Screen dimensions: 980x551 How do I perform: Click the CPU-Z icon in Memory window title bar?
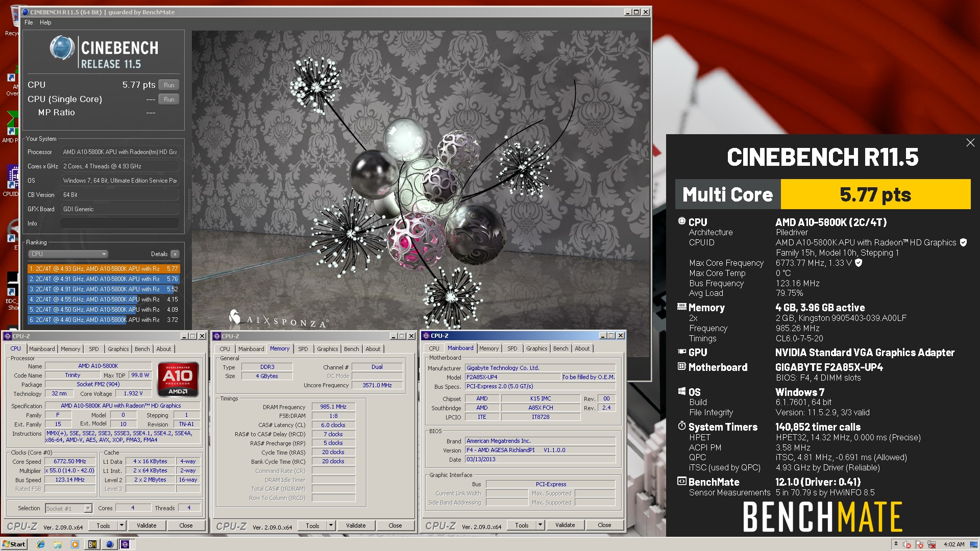[x=217, y=336]
